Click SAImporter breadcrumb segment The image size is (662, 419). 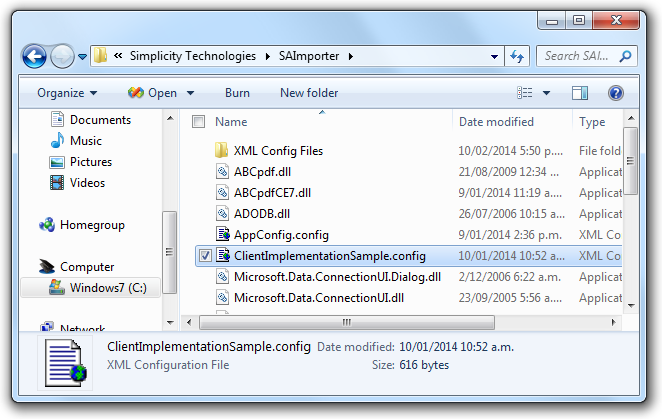[309, 56]
